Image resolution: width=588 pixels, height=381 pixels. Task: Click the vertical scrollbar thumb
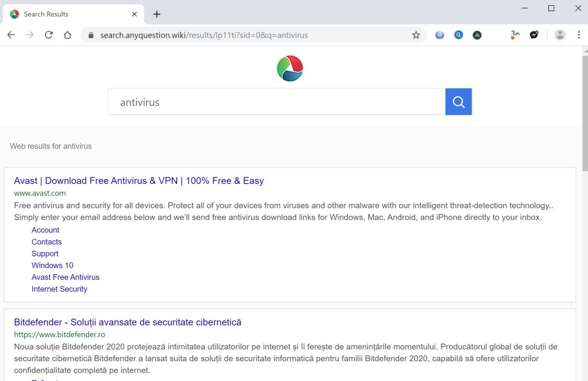585,113
